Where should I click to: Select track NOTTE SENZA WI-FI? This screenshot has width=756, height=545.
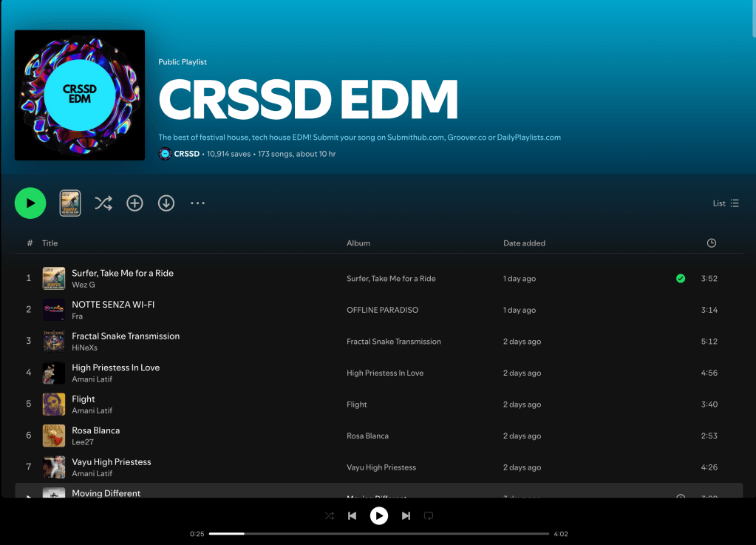(113, 305)
